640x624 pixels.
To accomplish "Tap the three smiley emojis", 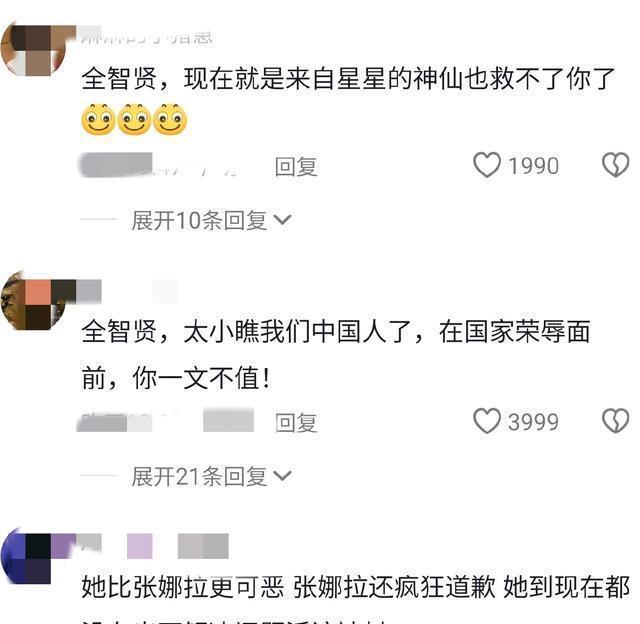I will click(x=134, y=120).
